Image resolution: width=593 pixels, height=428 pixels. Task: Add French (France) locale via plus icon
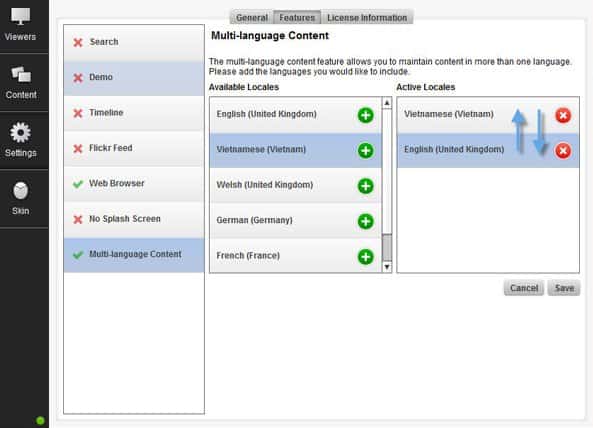[x=365, y=257]
